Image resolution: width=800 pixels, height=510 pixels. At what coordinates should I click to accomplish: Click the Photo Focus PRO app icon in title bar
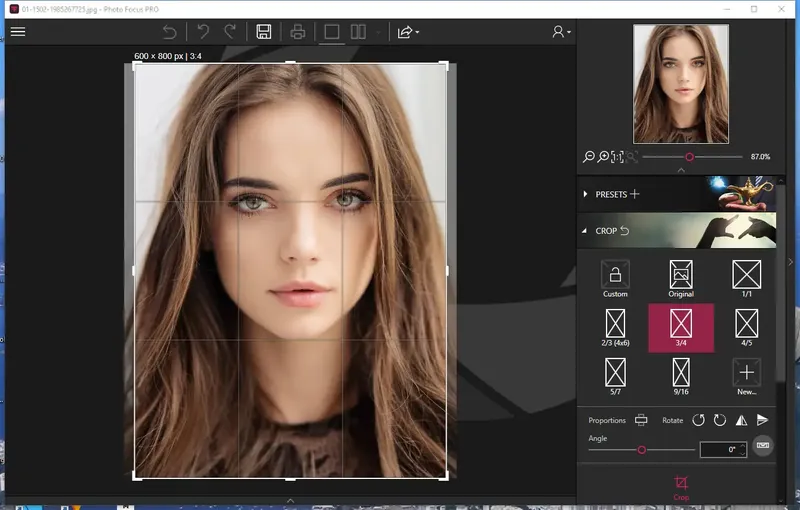14,9
